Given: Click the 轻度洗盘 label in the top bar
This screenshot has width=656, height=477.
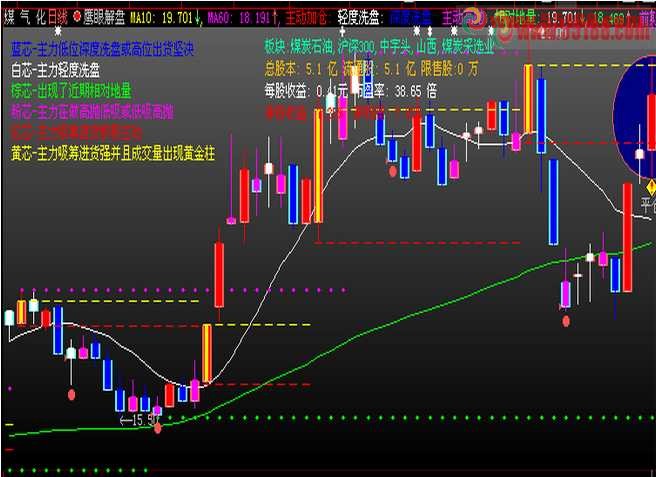Looking at the screenshot, I should click(x=360, y=18).
